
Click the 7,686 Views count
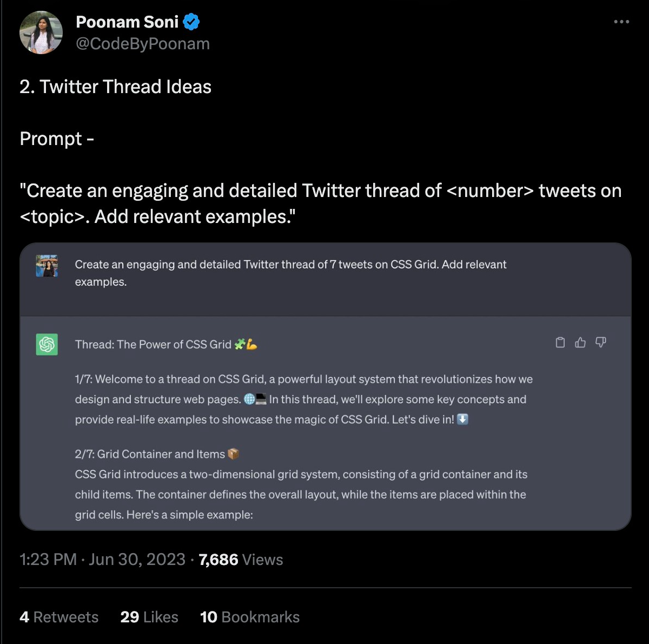click(x=241, y=560)
